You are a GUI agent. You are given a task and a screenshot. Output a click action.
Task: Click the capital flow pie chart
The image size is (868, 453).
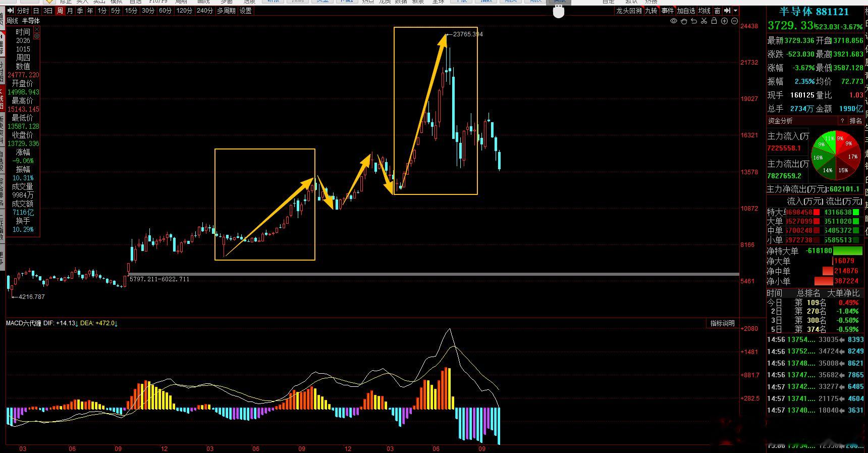(x=835, y=156)
